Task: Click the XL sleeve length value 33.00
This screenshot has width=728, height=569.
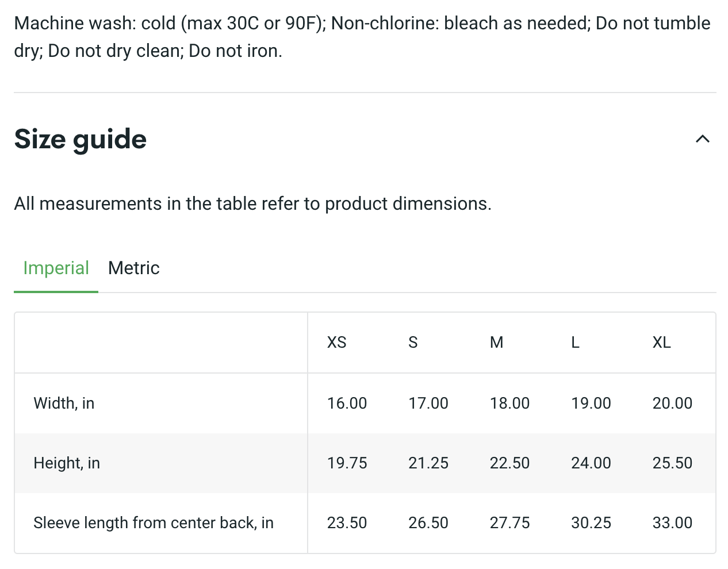Action: click(x=672, y=523)
